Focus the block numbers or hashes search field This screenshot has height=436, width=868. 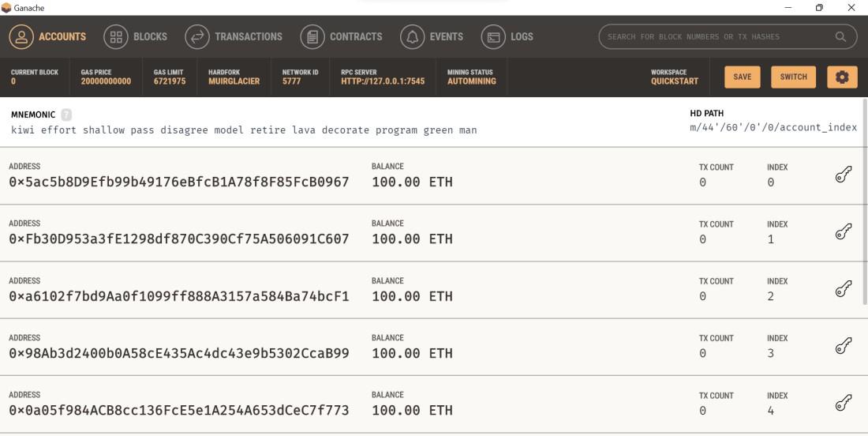tap(714, 36)
